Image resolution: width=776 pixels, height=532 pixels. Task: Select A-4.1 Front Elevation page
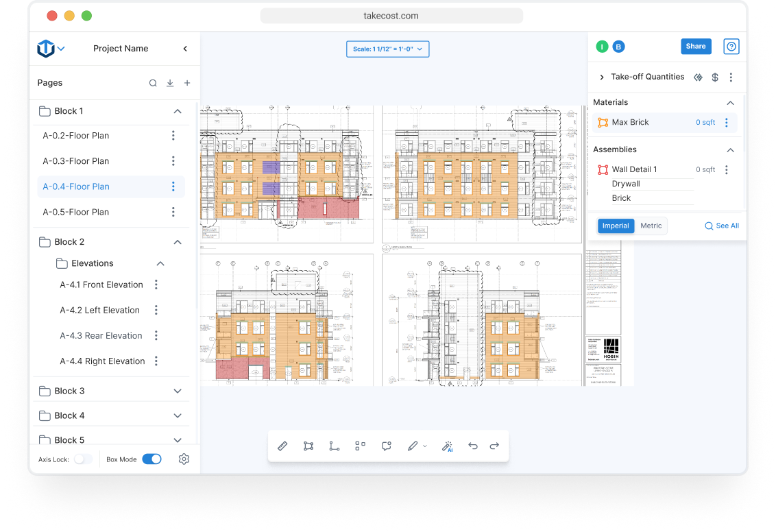[101, 285]
